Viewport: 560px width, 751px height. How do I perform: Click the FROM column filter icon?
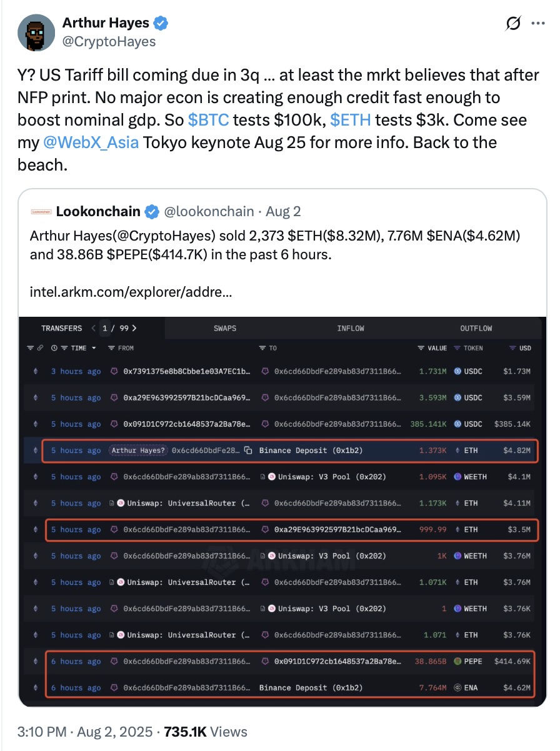coord(111,348)
